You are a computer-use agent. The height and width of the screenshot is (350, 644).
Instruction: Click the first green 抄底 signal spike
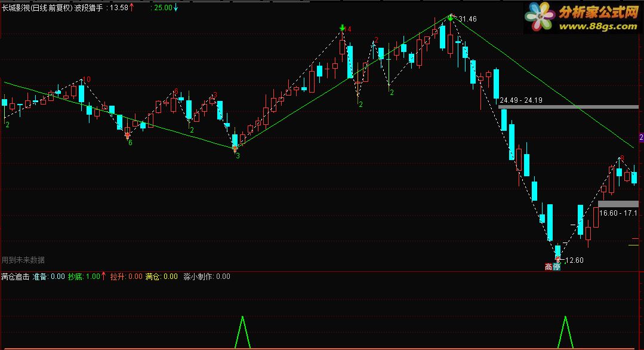click(x=243, y=332)
